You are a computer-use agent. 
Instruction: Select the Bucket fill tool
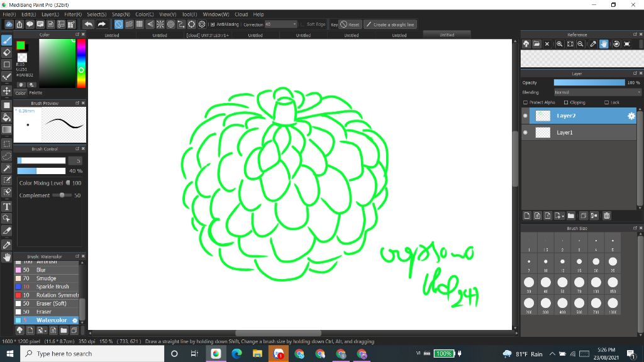[6, 118]
